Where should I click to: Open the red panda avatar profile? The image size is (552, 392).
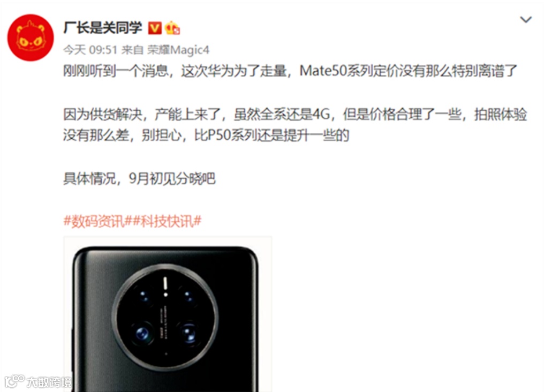coord(31,37)
